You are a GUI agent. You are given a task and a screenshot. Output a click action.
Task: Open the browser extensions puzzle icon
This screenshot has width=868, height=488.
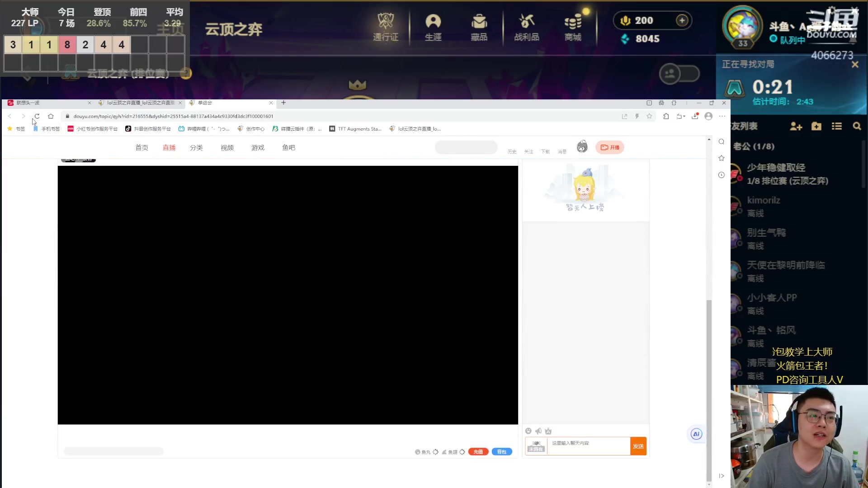[666, 116]
